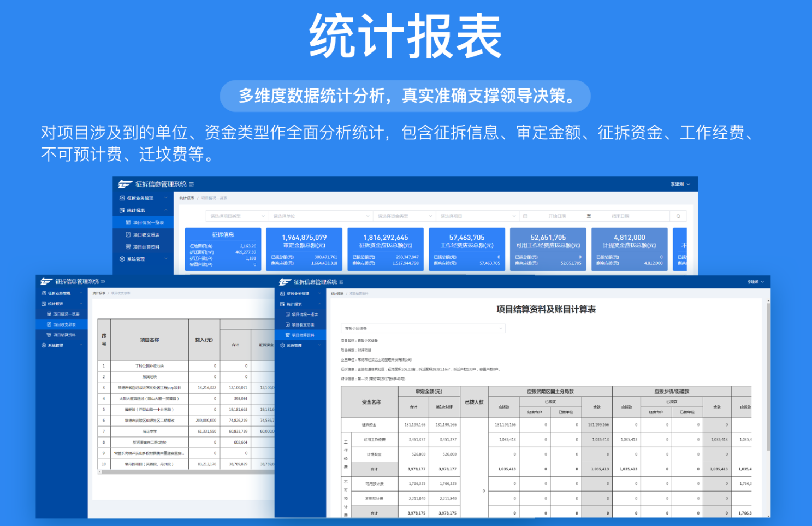Click 项目收支总表 icon in 结算资料 window sidebar
The width and height of the screenshot is (812, 526).
(x=288, y=325)
